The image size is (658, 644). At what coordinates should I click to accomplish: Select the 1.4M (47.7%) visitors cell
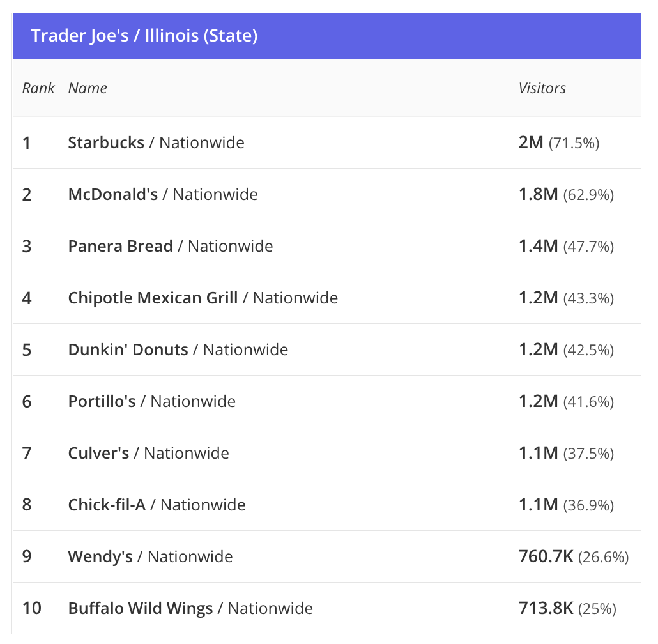coord(566,246)
